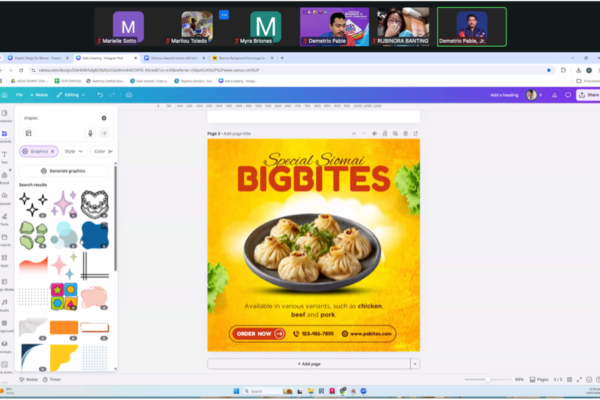The image size is (600, 400).
Task: Expand the Editing mode dropdown
Action: click(71, 94)
